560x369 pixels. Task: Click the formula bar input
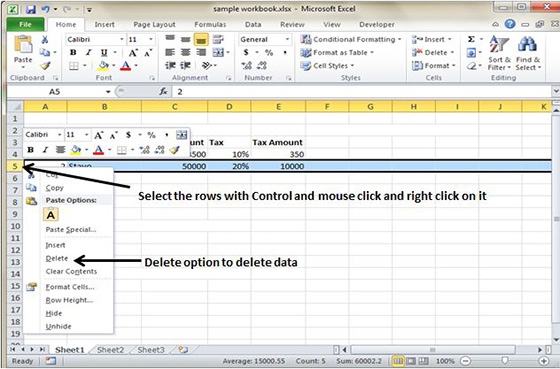(362, 92)
